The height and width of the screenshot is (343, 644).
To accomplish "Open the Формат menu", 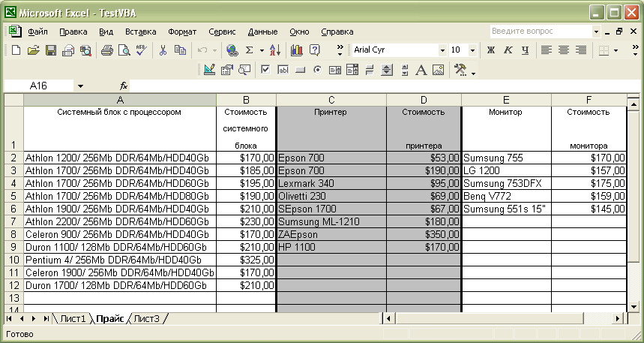I will (182, 32).
